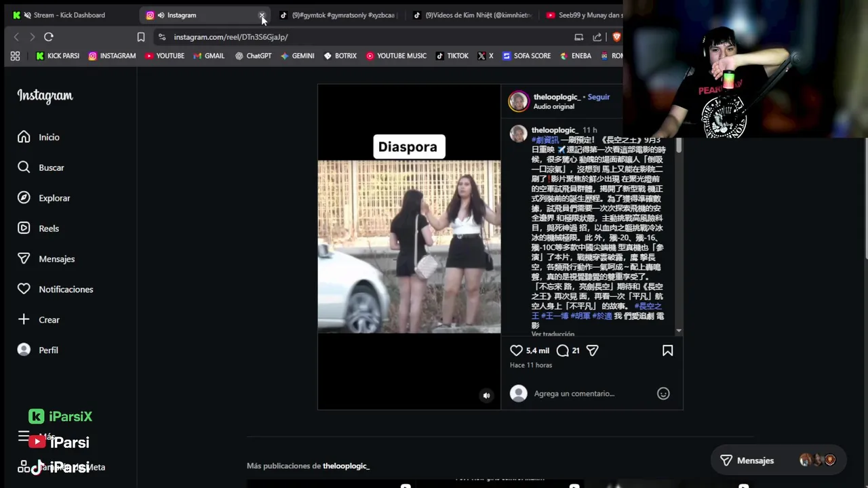Save the reel with the bookmark icon
Image resolution: width=868 pixels, height=488 pixels.
tap(667, 350)
